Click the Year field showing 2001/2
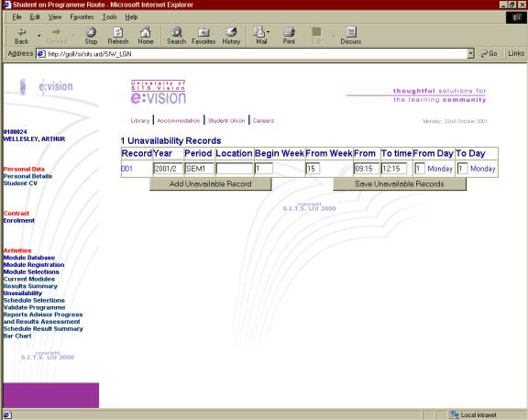528x420 pixels. click(168, 169)
